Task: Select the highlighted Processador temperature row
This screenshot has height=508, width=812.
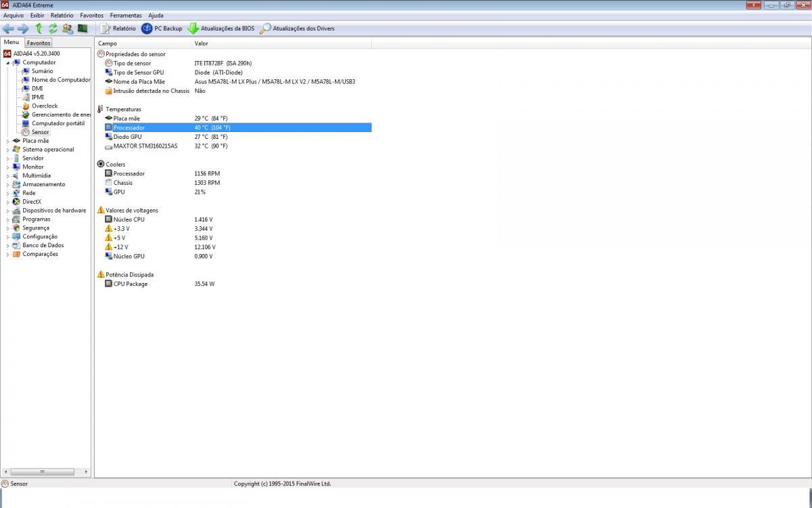Action: click(234, 127)
